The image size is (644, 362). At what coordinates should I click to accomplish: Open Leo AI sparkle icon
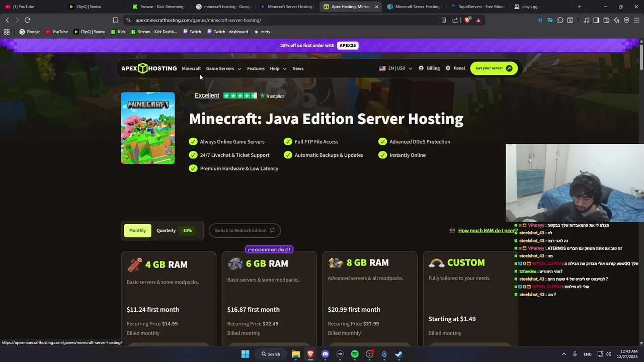click(x=616, y=20)
